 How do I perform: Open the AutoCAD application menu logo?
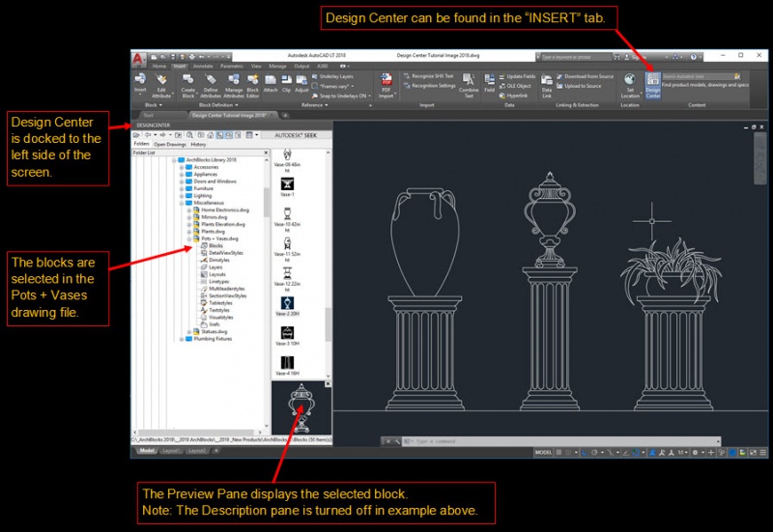coord(137,59)
